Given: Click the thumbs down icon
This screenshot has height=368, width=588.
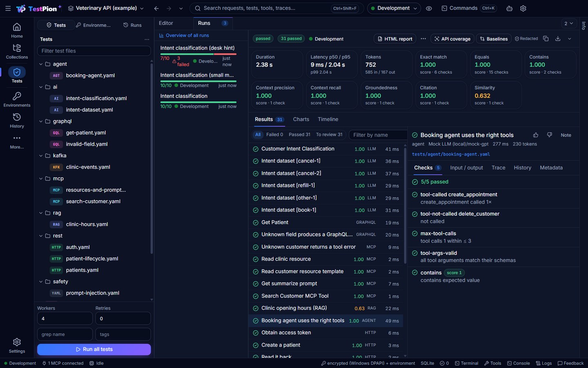Looking at the screenshot, I should 550,135.
